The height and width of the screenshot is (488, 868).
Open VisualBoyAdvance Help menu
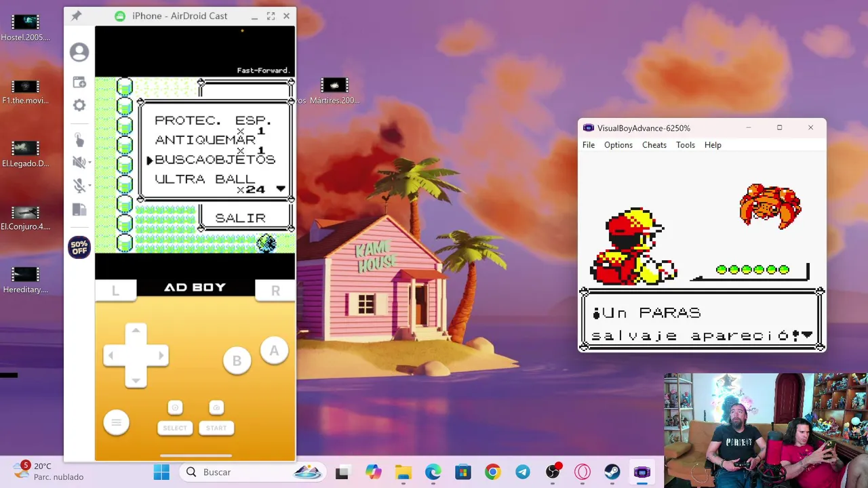[x=713, y=145]
